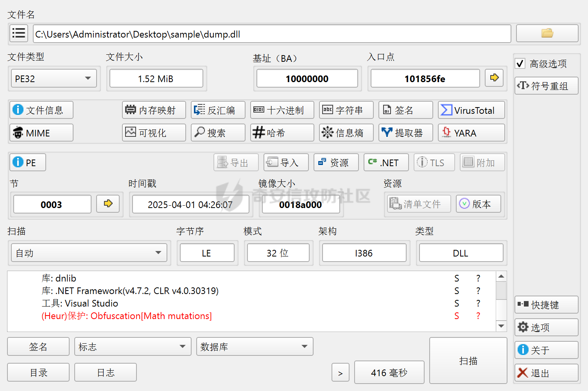
Task: Click the > button beside elapsed time
Action: [341, 372]
